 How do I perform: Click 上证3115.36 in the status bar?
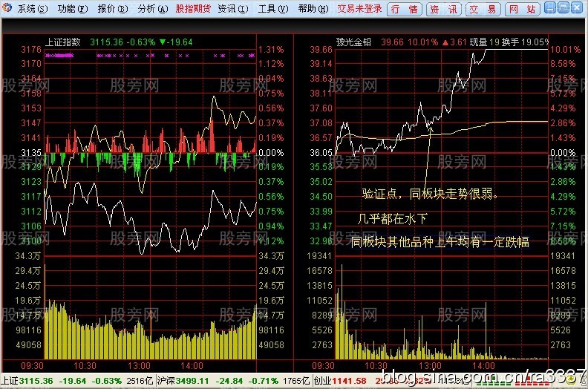click(27, 381)
